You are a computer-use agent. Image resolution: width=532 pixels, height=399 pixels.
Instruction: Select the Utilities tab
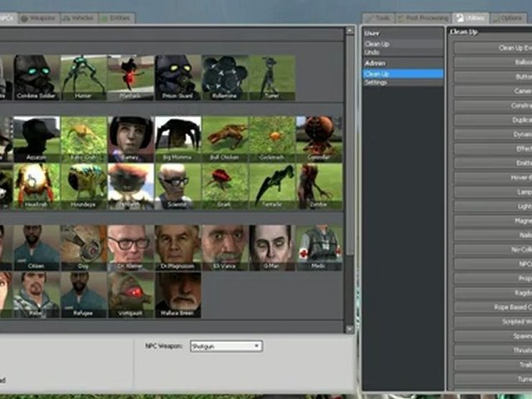pos(470,18)
